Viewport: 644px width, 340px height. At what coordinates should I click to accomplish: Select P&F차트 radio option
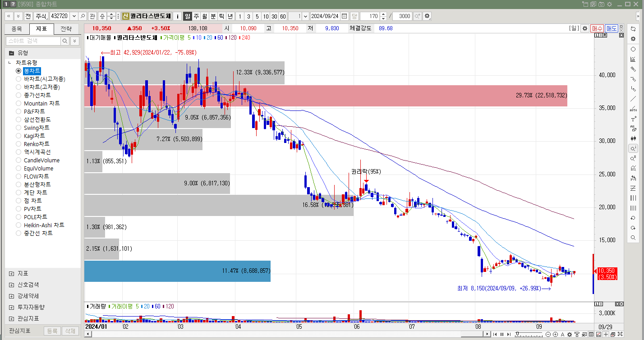click(18, 111)
